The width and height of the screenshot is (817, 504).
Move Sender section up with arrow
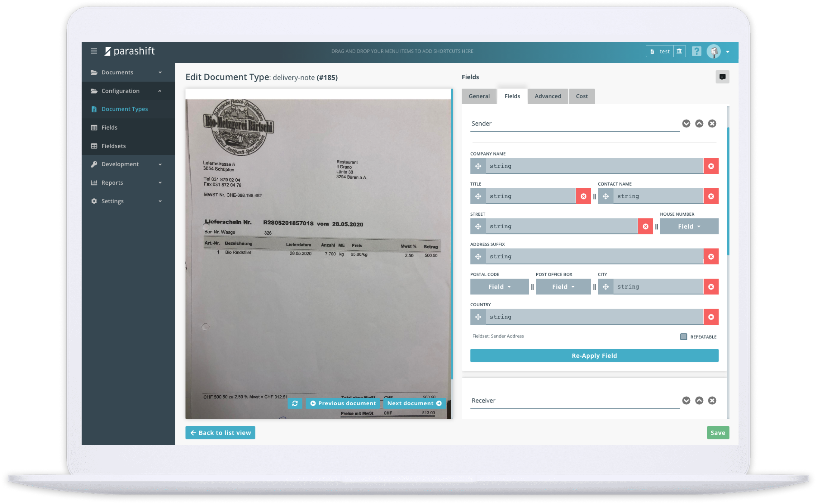click(699, 124)
